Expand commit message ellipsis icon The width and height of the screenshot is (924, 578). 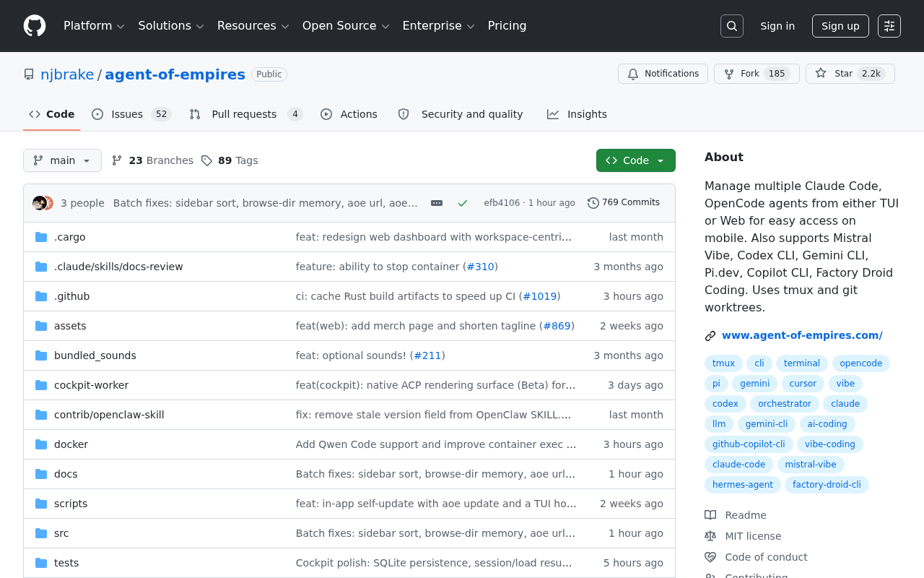click(437, 203)
